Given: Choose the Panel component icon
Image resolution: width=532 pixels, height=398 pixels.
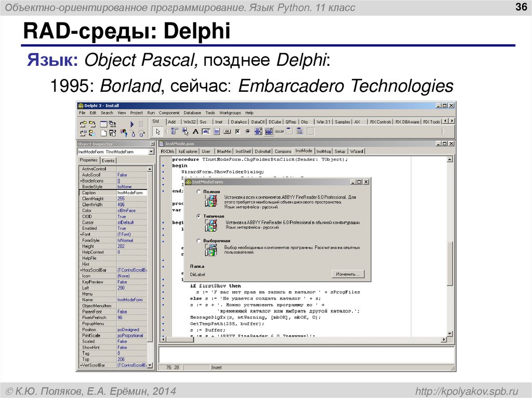Looking at the screenshot, I should tap(310, 131).
